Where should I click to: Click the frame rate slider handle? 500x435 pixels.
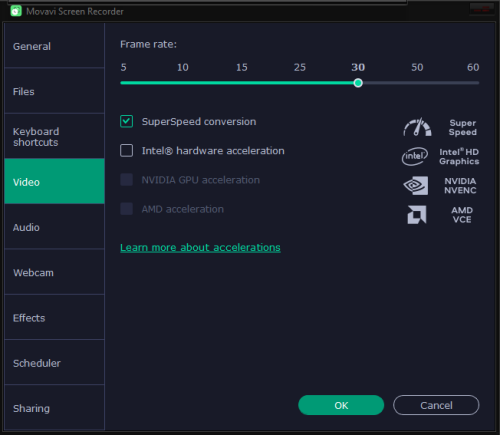[358, 83]
